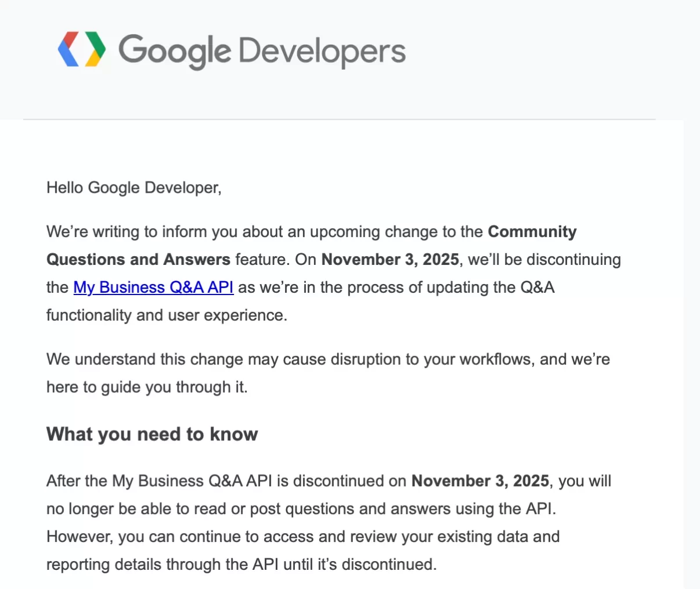The width and height of the screenshot is (700, 589).
Task: Click bold "November 3, 2025" in intro paragraph
Action: pyautogui.click(x=390, y=259)
